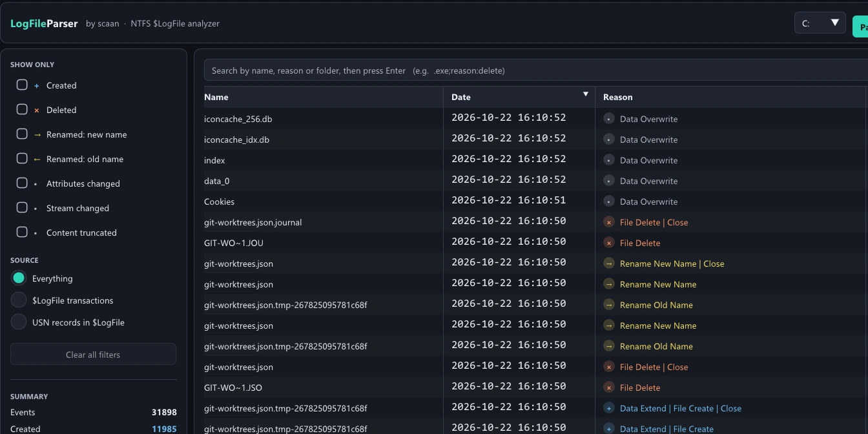868x434 pixels.
Task: Click the LogFileParser logo title
Action: click(44, 23)
